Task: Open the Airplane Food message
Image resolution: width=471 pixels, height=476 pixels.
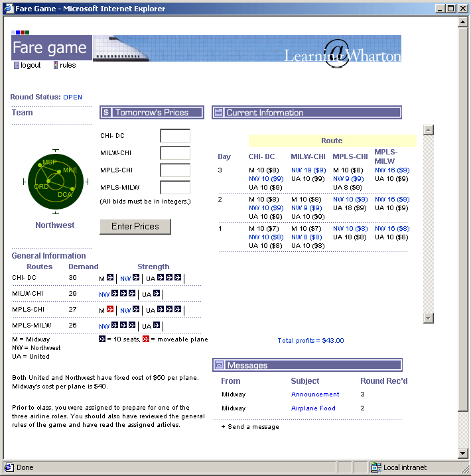Action: [313, 408]
